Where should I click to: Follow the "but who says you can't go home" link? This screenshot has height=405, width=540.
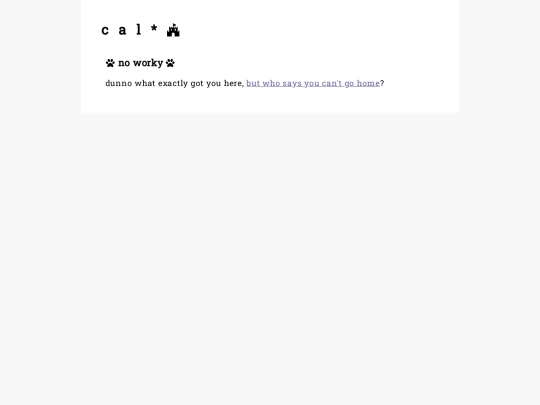click(x=313, y=83)
